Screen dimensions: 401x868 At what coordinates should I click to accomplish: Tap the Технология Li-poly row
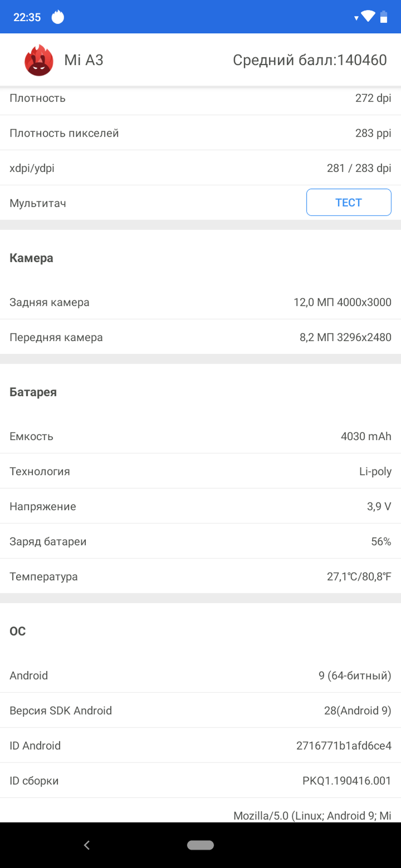click(x=200, y=471)
